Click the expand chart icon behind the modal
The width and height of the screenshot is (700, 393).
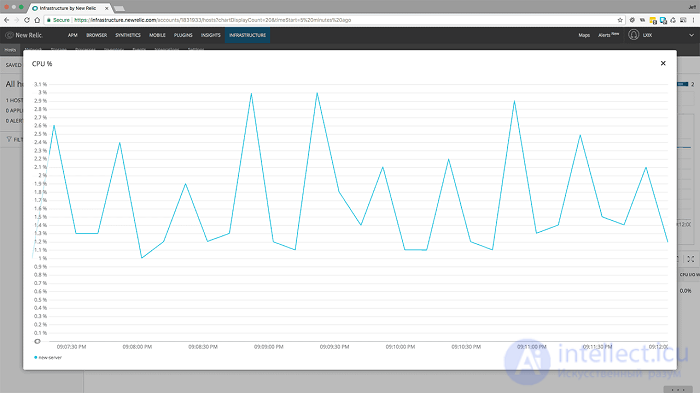(x=691, y=259)
